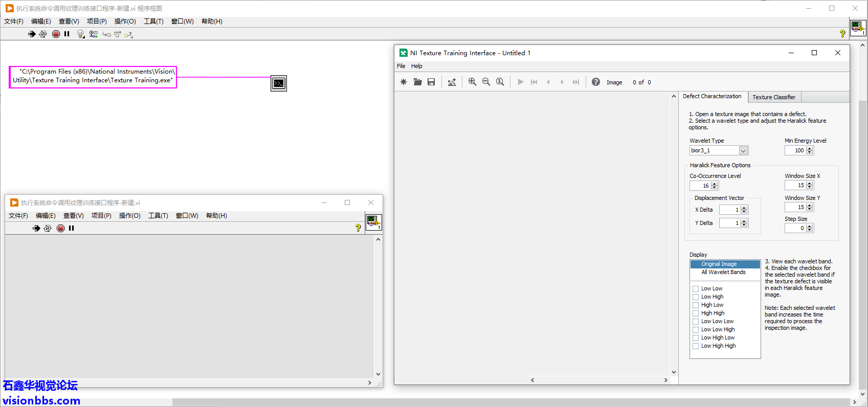Increment Step Size stepper
The height and width of the screenshot is (407, 868).
(x=810, y=226)
